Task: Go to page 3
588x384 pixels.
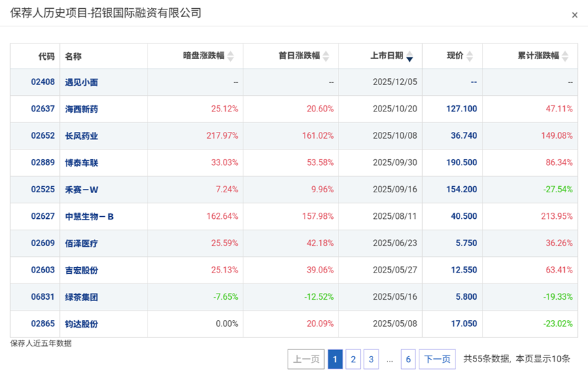Action: pyautogui.click(x=370, y=360)
